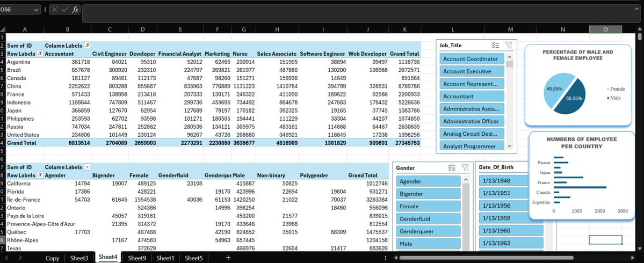Screen dimensions: 644x263
Task: Select Account Represent... slicer item
Action: pyautogui.click(x=472, y=84)
